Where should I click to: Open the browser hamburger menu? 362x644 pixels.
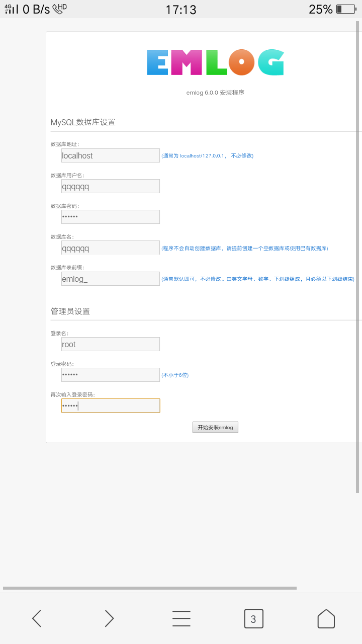point(181,618)
